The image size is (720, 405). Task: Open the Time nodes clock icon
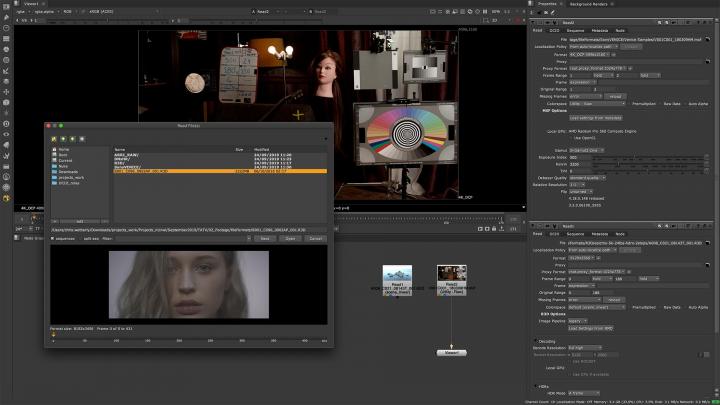[6, 28]
